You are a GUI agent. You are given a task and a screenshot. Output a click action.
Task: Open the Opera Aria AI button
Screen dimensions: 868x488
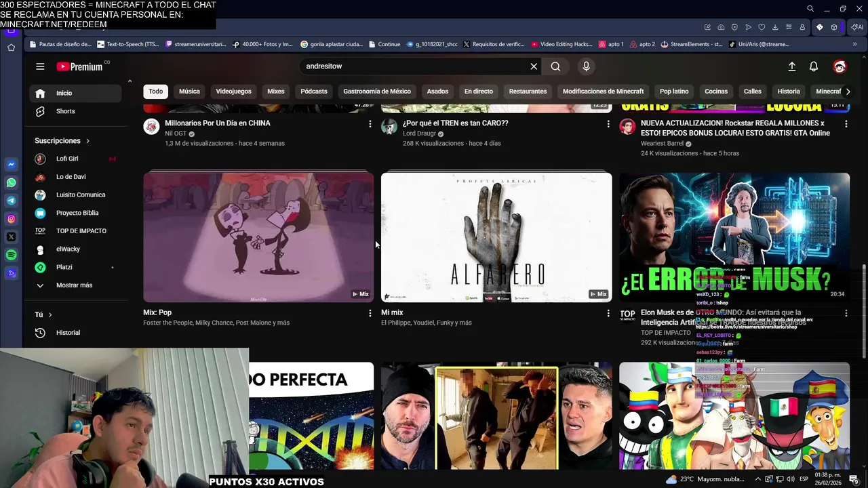point(857,27)
